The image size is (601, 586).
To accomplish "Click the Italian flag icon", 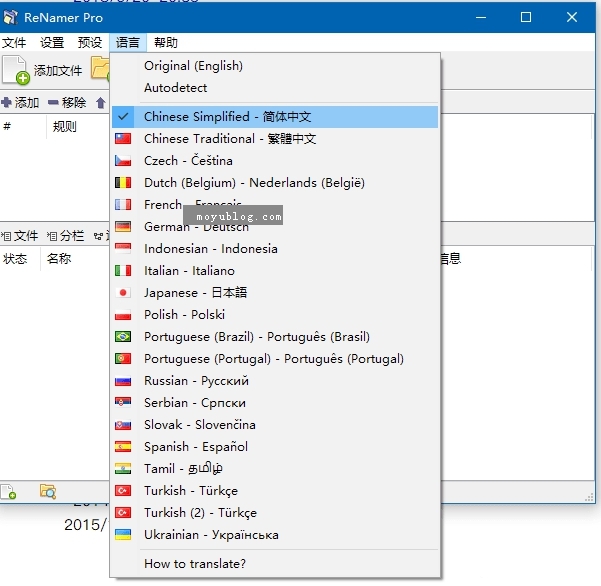I will [x=123, y=271].
